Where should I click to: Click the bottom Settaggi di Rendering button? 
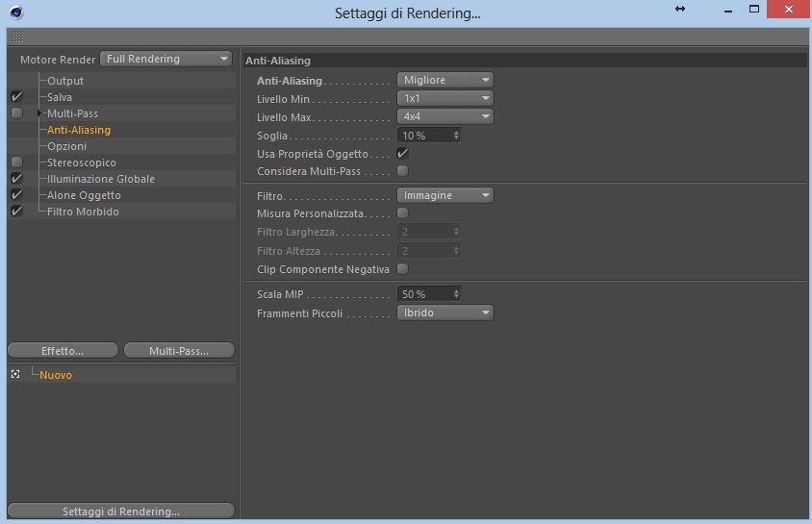point(121,512)
